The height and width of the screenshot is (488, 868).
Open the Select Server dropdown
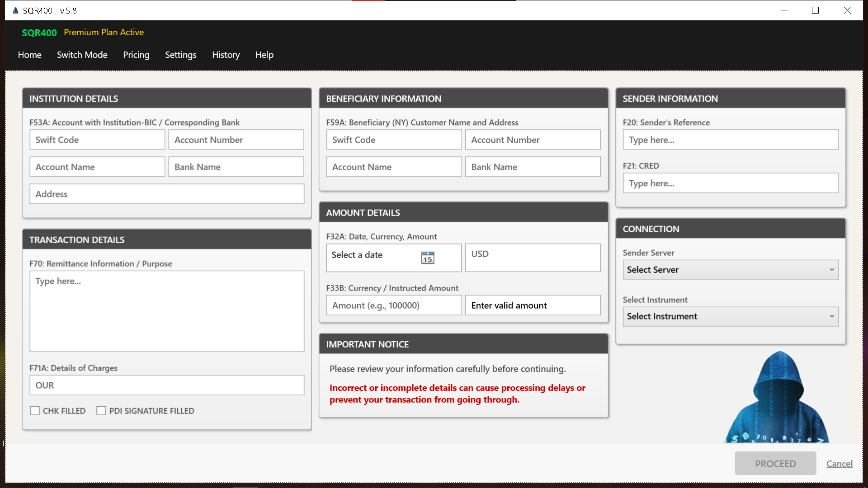[730, 270]
